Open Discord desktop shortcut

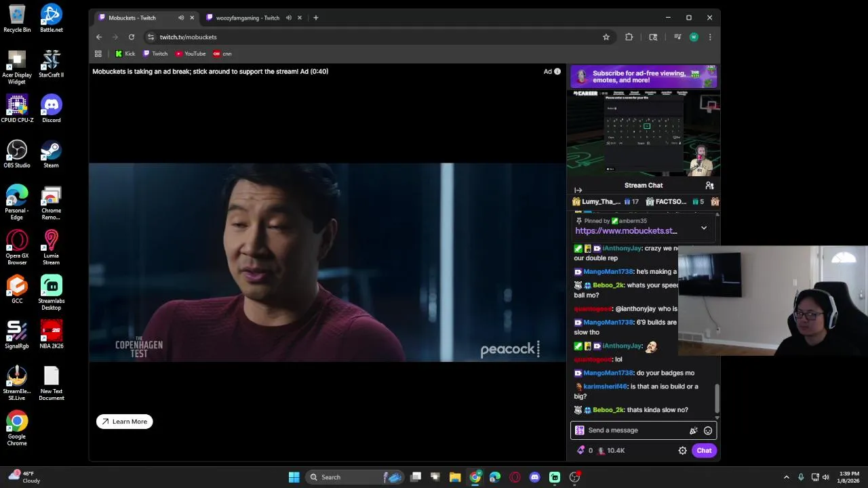click(51, 108)
